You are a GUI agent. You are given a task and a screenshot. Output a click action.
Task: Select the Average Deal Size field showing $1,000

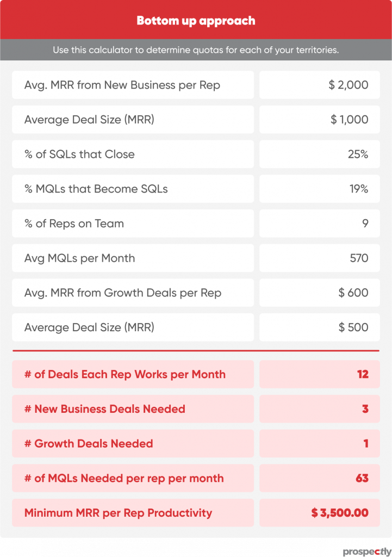click(x=319, y=120)
